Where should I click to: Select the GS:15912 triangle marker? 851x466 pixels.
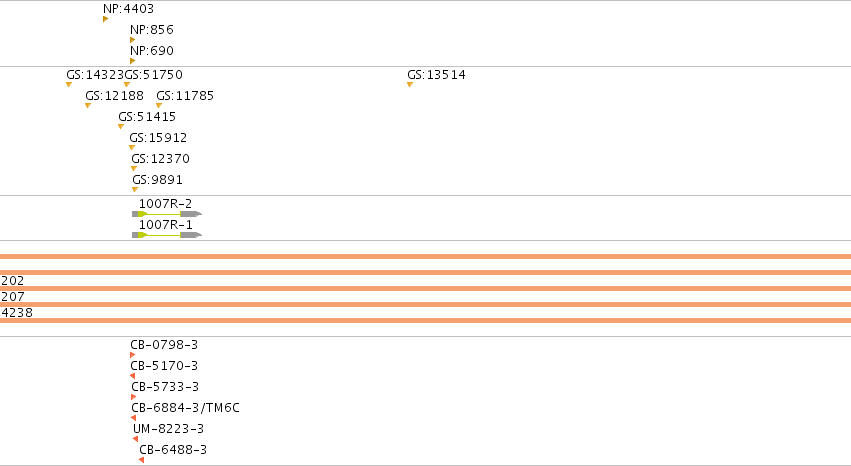132,148
